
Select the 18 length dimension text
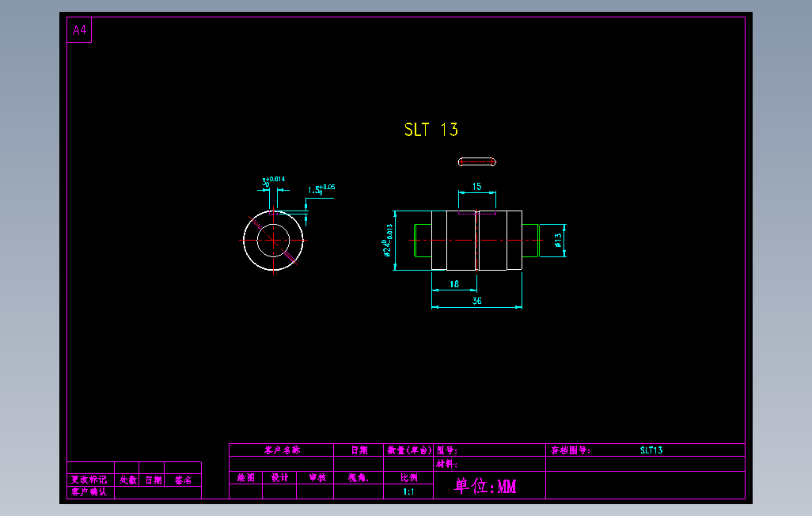coord(454,284)
